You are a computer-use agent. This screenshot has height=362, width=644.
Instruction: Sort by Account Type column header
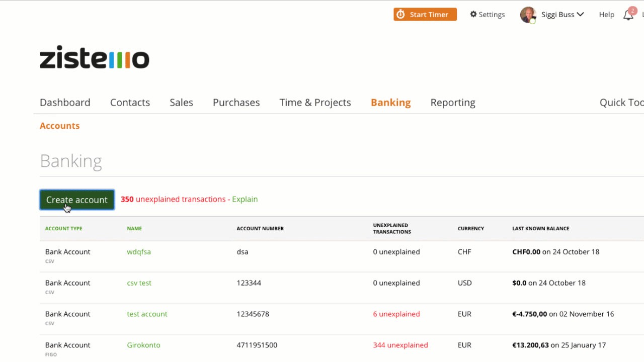(63, 228)
